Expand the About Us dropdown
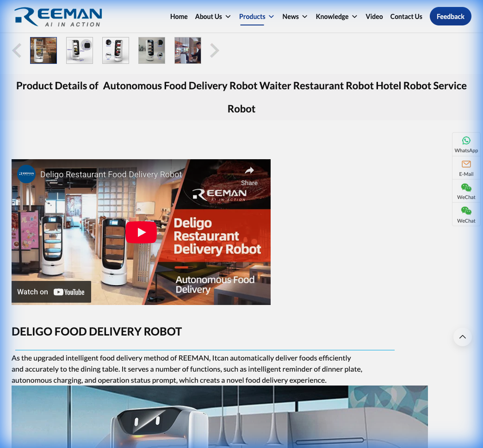 pos(212,16)
